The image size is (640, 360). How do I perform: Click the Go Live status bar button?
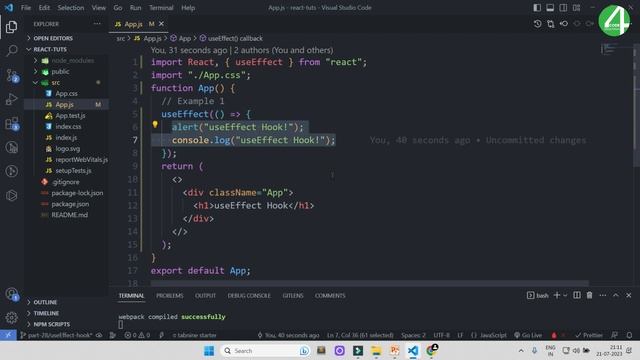[x=528, y=335]
